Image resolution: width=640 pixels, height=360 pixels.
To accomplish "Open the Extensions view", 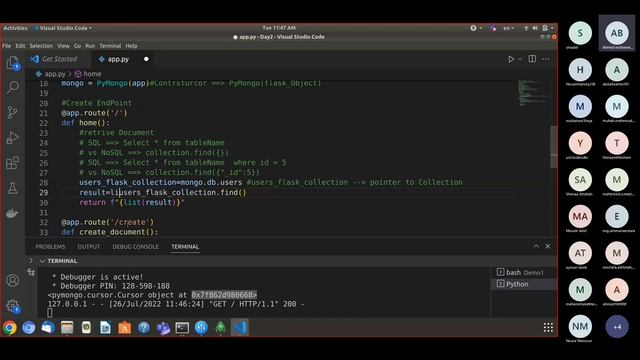I will 13,163.
